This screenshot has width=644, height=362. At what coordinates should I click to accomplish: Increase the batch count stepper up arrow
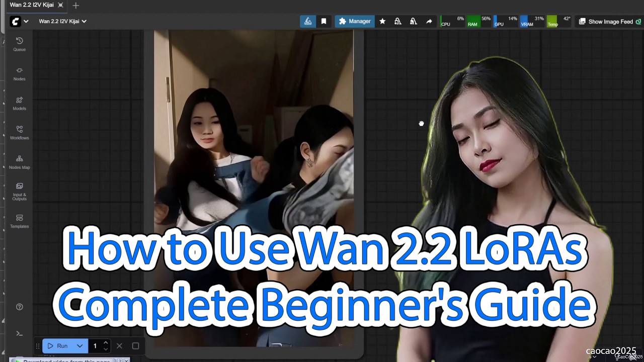[x=106, y=343]
